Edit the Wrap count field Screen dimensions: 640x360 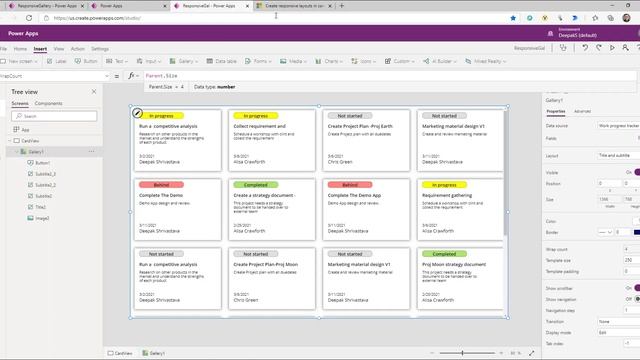(631, 249)
